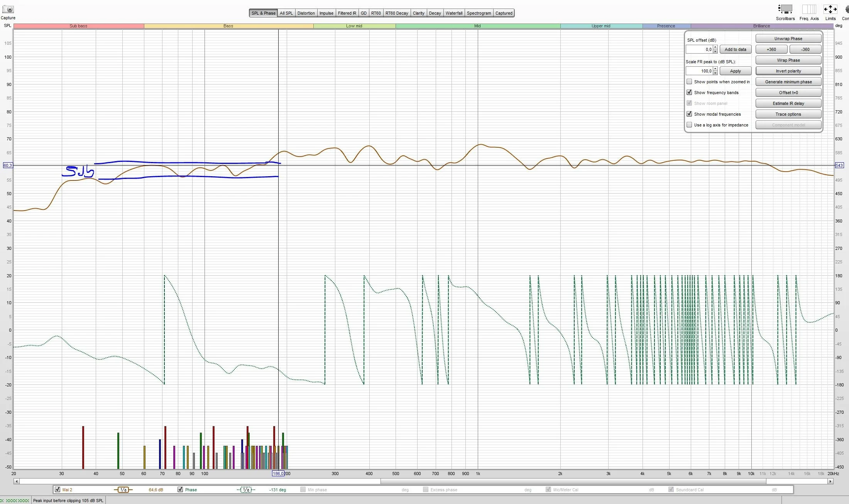Click the Phase smoothing dotted trace icon
The width and height of the screenshot is (849, 504).
coord(246,490)
